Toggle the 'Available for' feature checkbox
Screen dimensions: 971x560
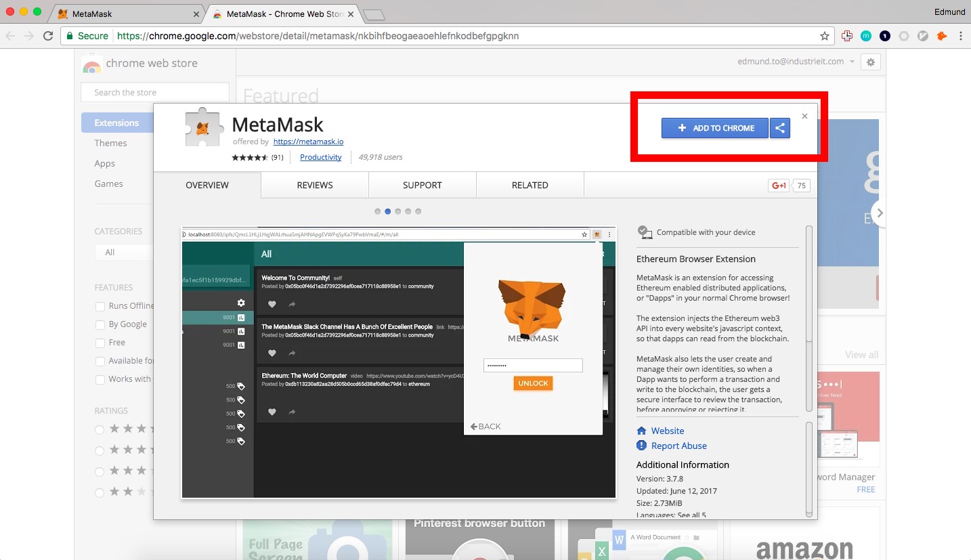100,361
